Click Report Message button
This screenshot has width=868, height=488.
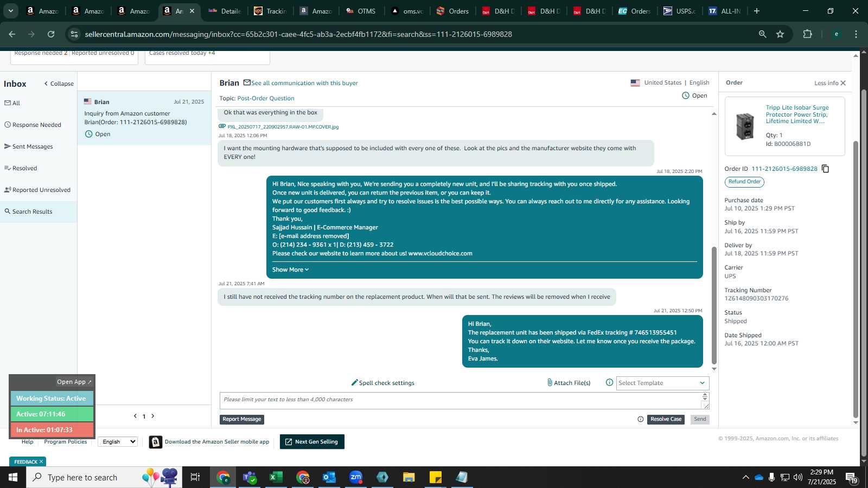242,419
